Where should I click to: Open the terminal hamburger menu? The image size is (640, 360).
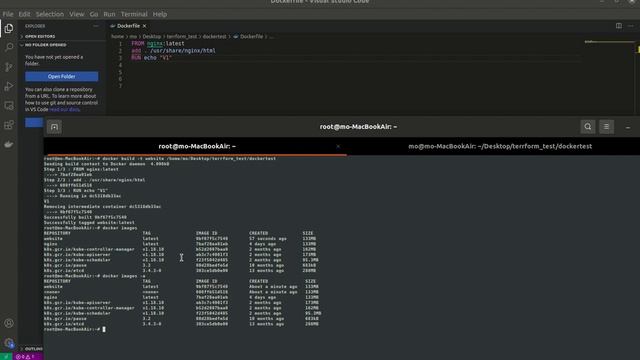coord(607,127)
